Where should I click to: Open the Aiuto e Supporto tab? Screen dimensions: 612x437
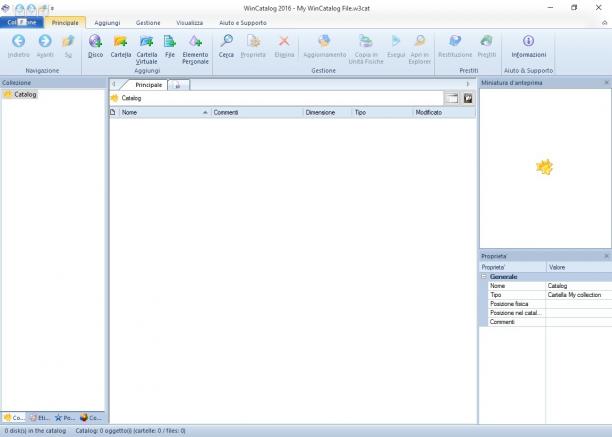click(243, 23)
